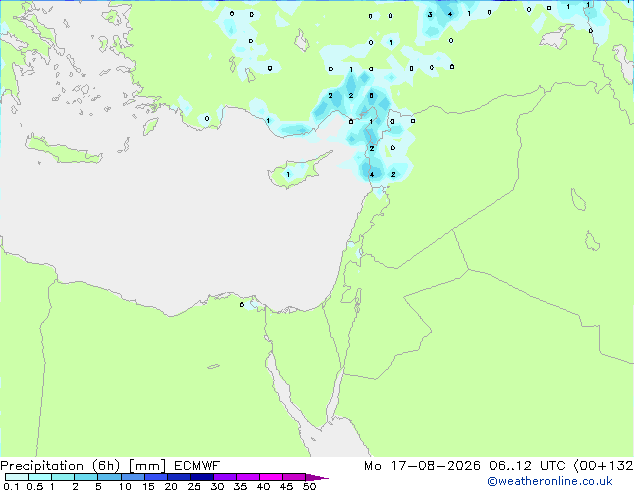Viewport: 634px width, 490px height.
Task: Click the legend value '50'
Action: (310, 486)
